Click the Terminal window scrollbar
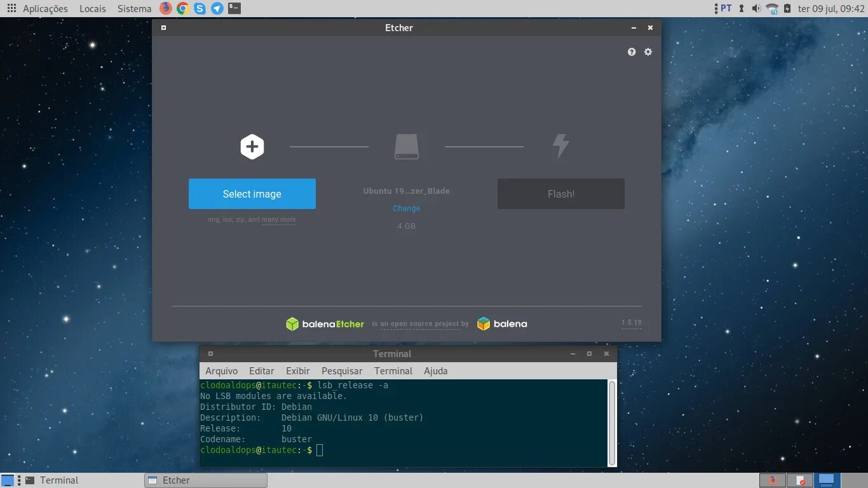 tap(612, 423)
